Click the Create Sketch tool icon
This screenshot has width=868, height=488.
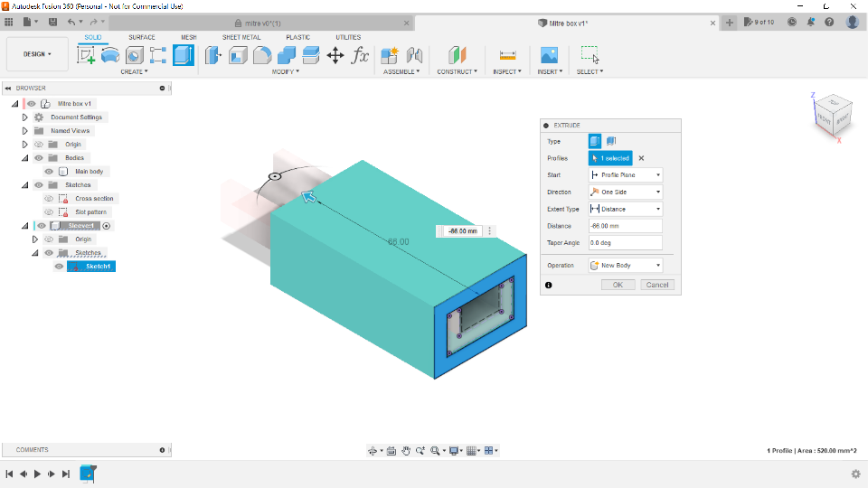[x=87, y=55]
